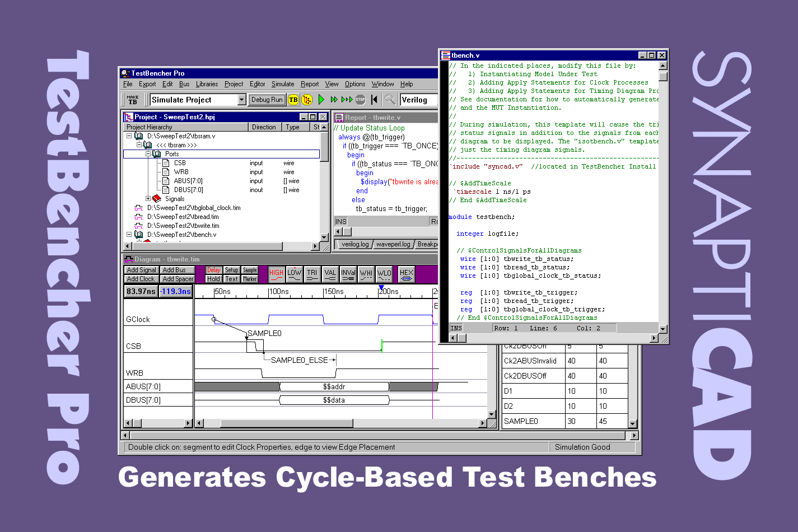Screen dimensions: 798x532
Task: Select the WLO weak low waveform button
Action: (384, 274)
